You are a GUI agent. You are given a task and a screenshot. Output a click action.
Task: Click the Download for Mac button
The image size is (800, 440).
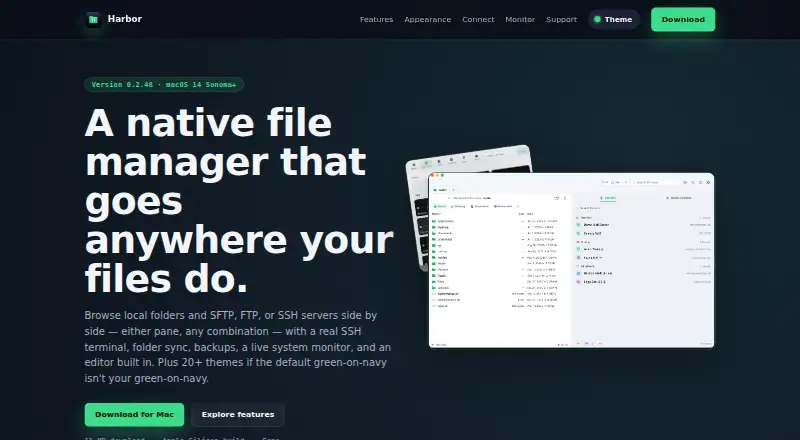tap(134, 414)
